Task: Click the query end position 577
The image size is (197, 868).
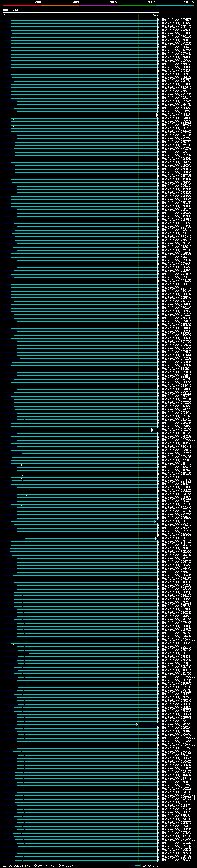Action: click(155, 15)
